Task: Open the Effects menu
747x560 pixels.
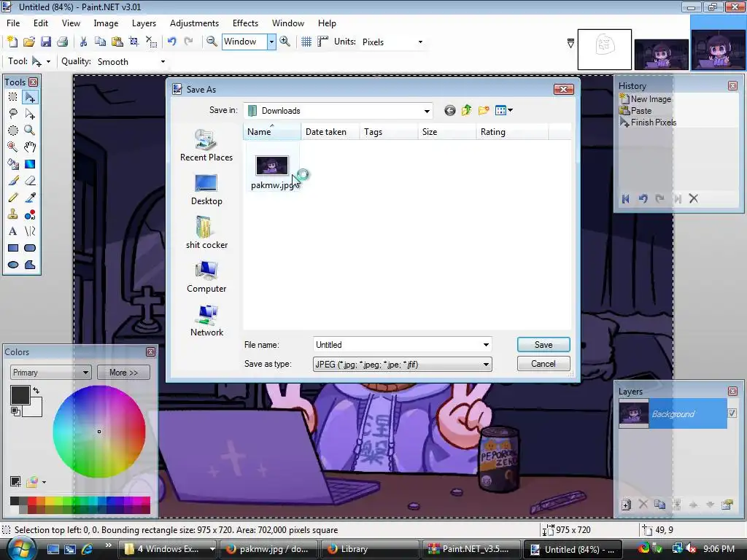Action: click(245, 23)
